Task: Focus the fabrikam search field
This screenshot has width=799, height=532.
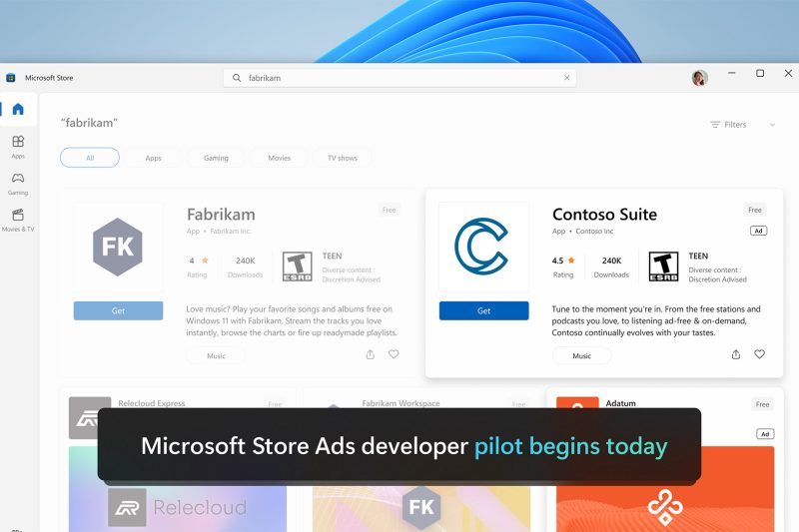Action: pyautogui.click(x=400, y=78)
